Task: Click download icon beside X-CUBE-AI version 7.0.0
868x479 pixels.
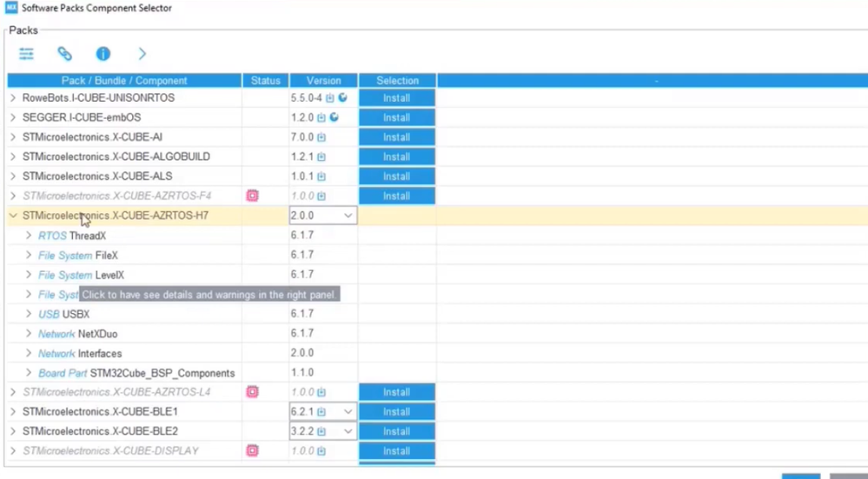Action: 321,137
